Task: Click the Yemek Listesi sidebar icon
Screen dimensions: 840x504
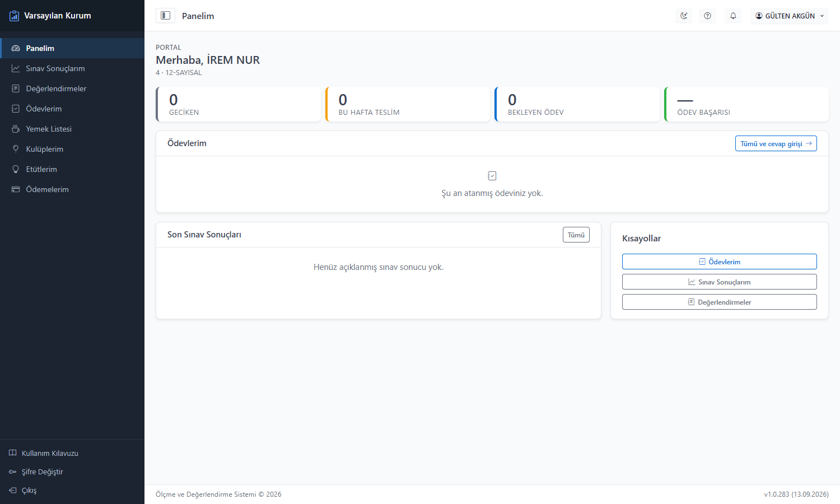Action: 16,129
